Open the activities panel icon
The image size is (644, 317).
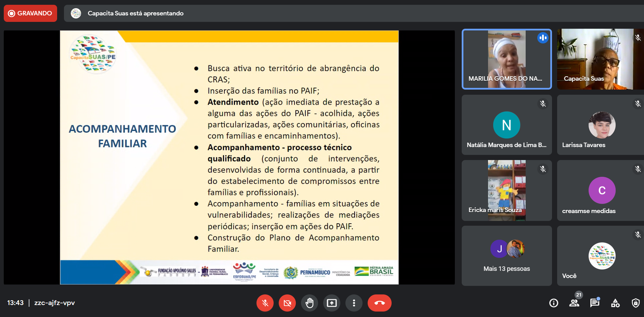coord(615,303)
